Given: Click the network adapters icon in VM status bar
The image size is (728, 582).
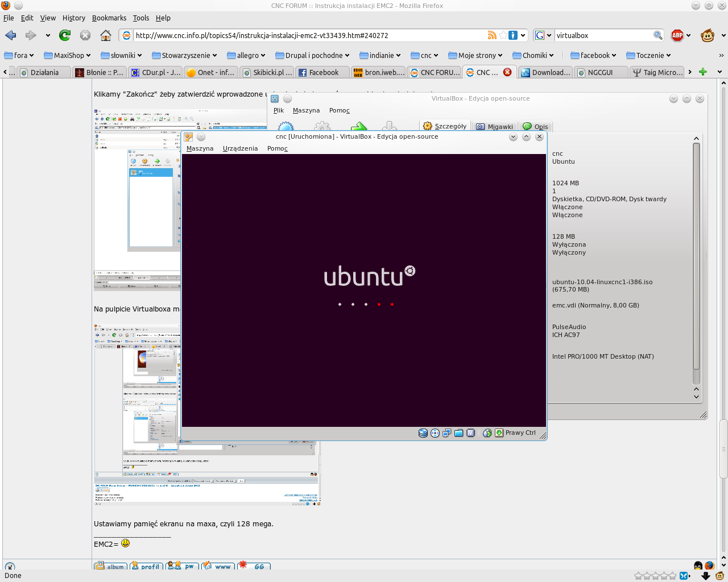Looking at the screenshot, I should [x=447, y=433].
